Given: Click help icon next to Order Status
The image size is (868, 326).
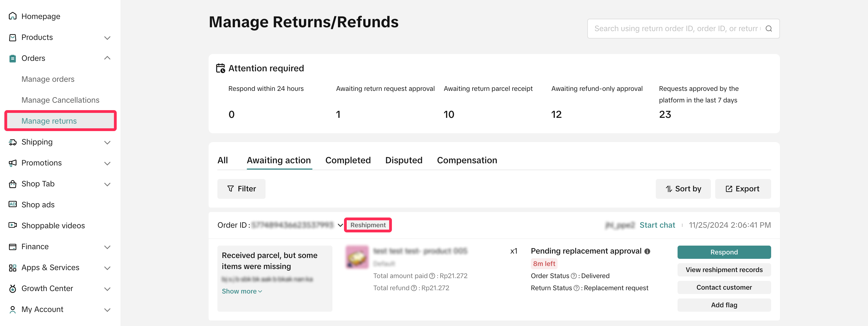Looking at the screenshot, I should [x=574, y=276].
